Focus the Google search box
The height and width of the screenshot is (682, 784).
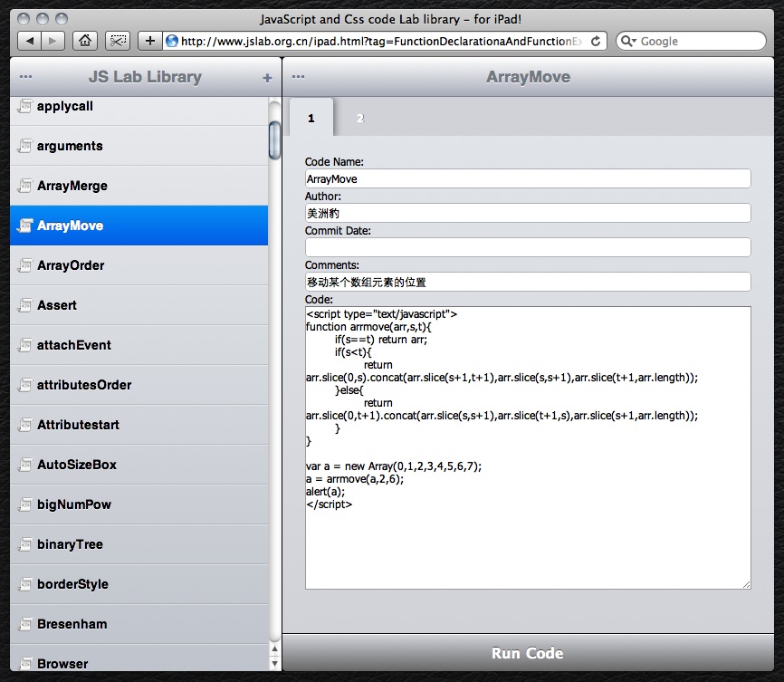click(x=691, y=41)
